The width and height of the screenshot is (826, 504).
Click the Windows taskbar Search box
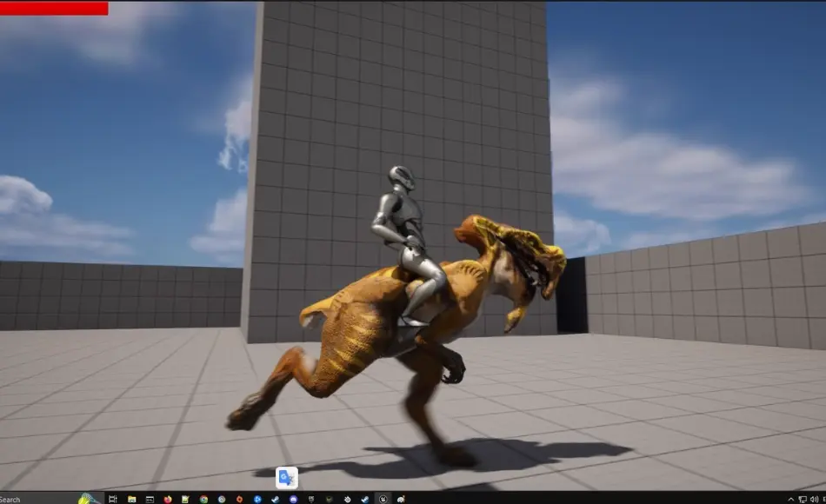coord(50,500)
